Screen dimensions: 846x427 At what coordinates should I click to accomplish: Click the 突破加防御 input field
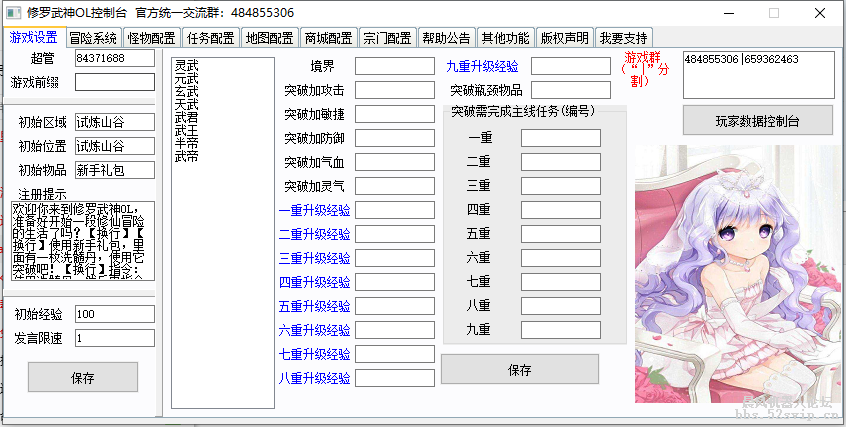click(395, 138)
